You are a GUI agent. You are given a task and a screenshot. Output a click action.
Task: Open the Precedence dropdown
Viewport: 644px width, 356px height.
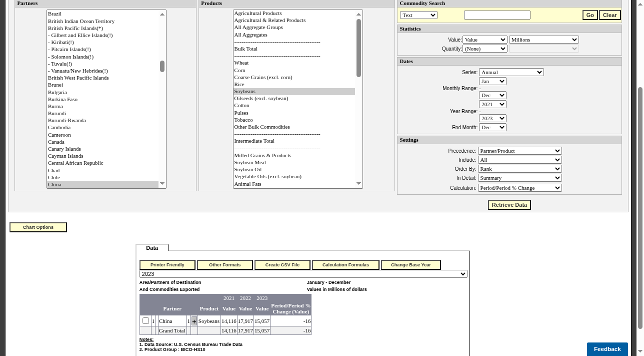[x=520, y=151]
